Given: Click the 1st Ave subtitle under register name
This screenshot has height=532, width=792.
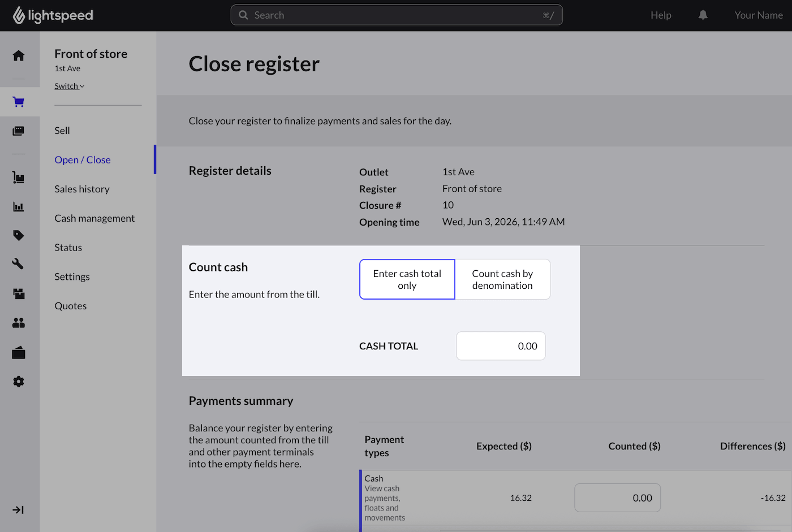Looking at the screenshot, I should [67, 68].
